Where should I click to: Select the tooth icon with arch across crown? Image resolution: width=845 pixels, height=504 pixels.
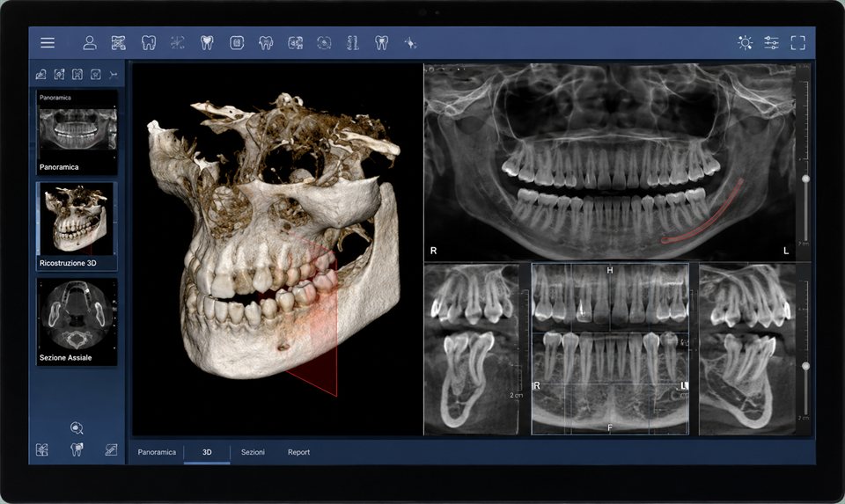[x=266, y=42]
